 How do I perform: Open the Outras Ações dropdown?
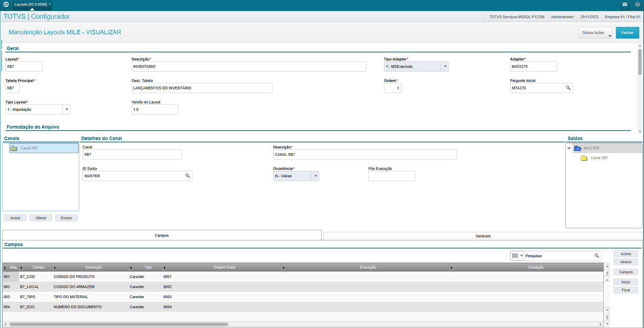595,33
